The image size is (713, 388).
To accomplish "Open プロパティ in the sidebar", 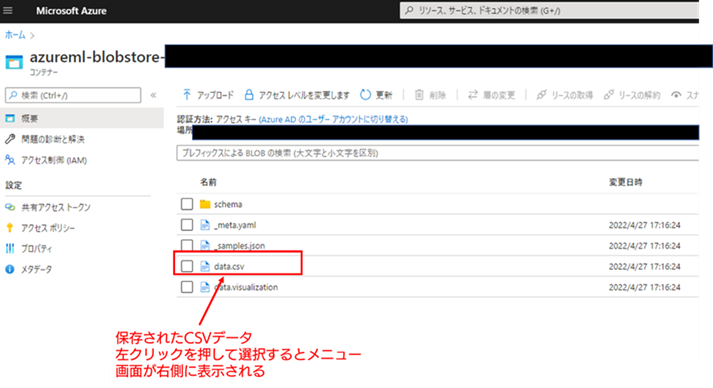I will (x=37, y=249).
